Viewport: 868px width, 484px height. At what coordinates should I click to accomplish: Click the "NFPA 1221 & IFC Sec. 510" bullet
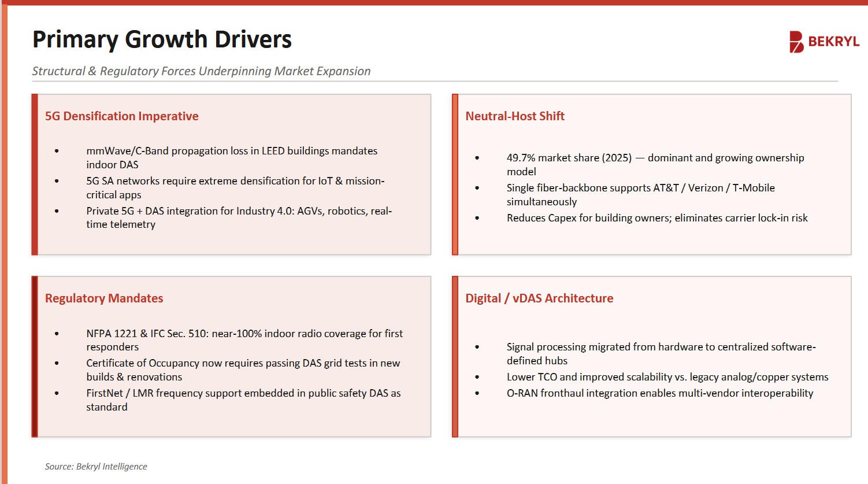(244, 340)
